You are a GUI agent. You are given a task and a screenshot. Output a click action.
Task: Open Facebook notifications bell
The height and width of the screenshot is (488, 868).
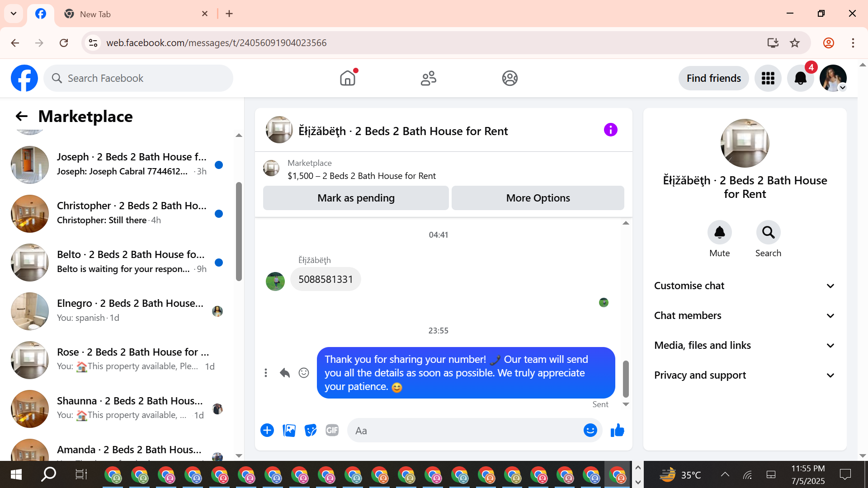coord(800,78)
